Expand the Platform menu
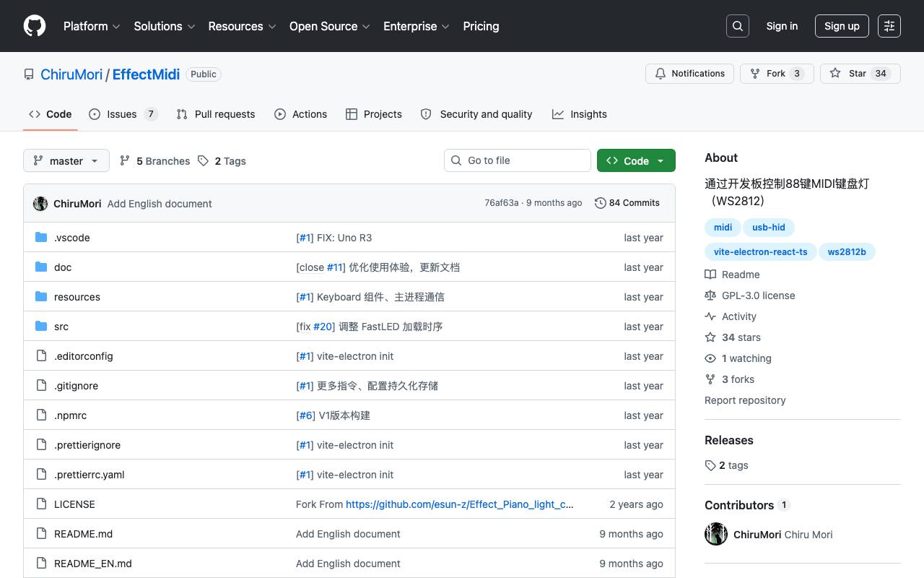 92,26
